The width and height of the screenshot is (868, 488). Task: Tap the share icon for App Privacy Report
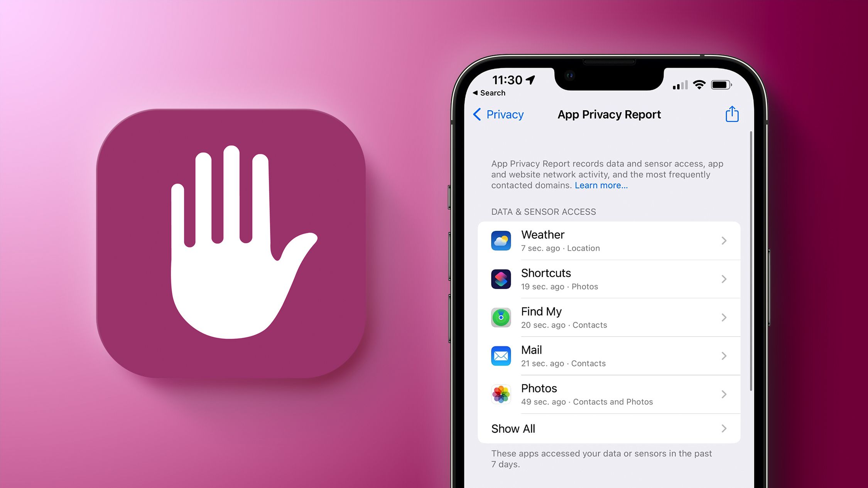[x=732, y=114]
